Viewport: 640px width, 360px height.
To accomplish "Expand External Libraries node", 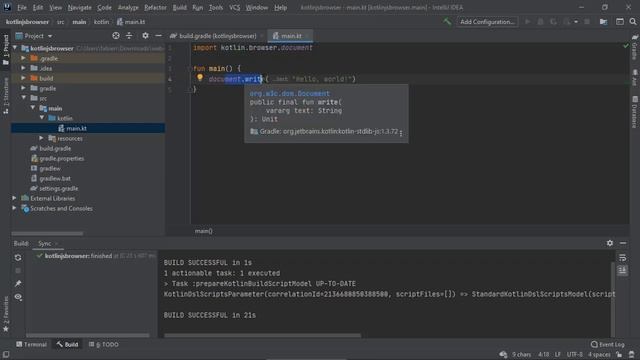I will tap(14, 198).
